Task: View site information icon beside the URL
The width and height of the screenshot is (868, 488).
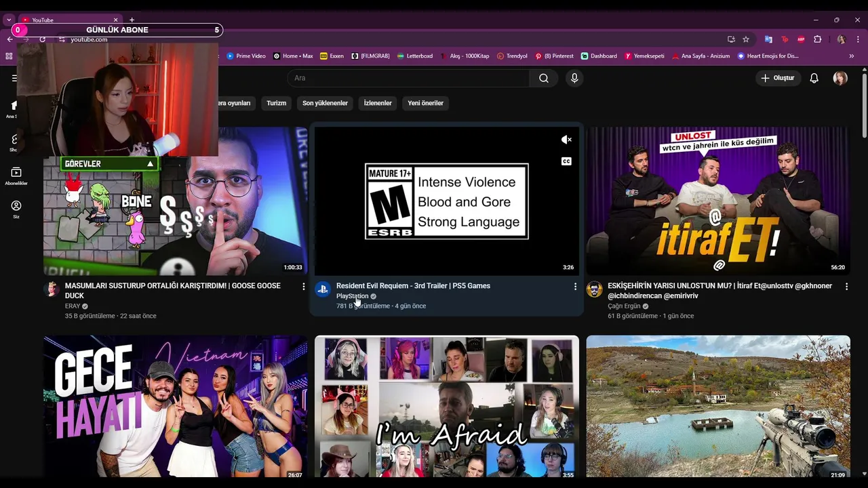Action: click(x=62, y=39)
